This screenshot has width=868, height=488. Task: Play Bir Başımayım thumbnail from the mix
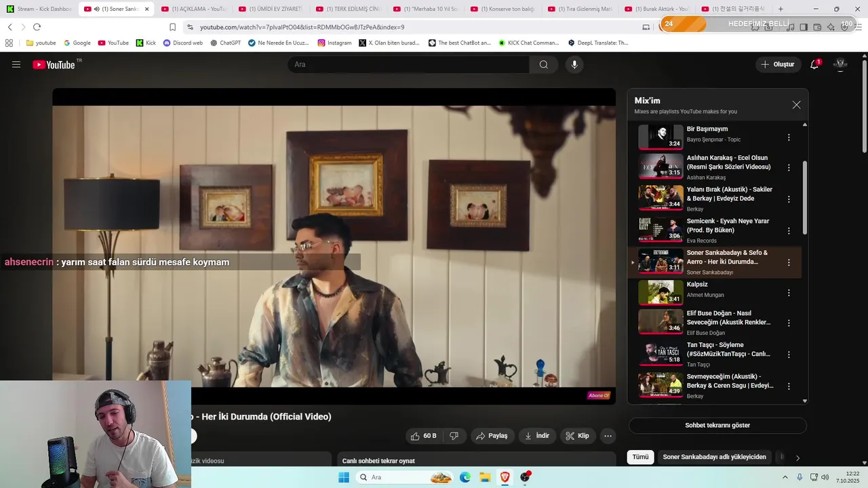[660, 137]
